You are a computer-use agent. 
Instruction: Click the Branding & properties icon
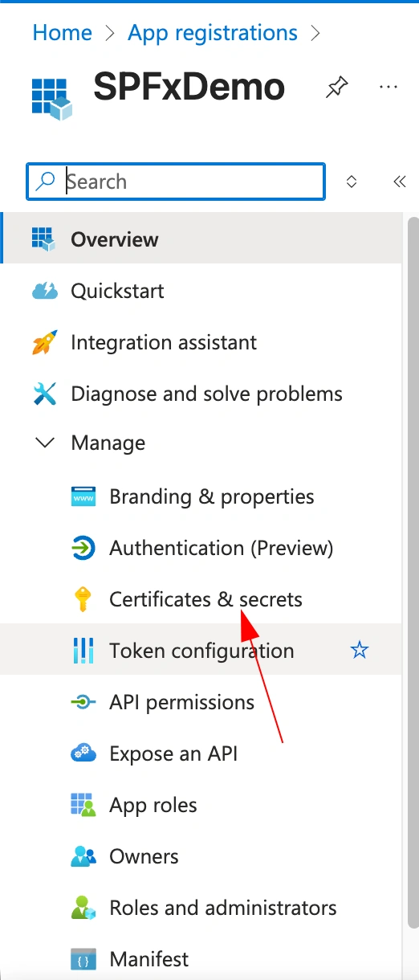83,496
